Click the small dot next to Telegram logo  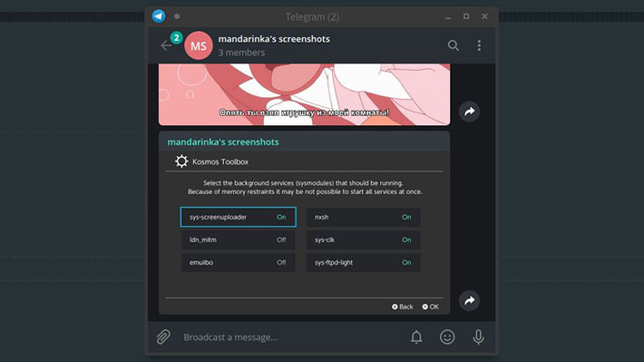(177, 16)
